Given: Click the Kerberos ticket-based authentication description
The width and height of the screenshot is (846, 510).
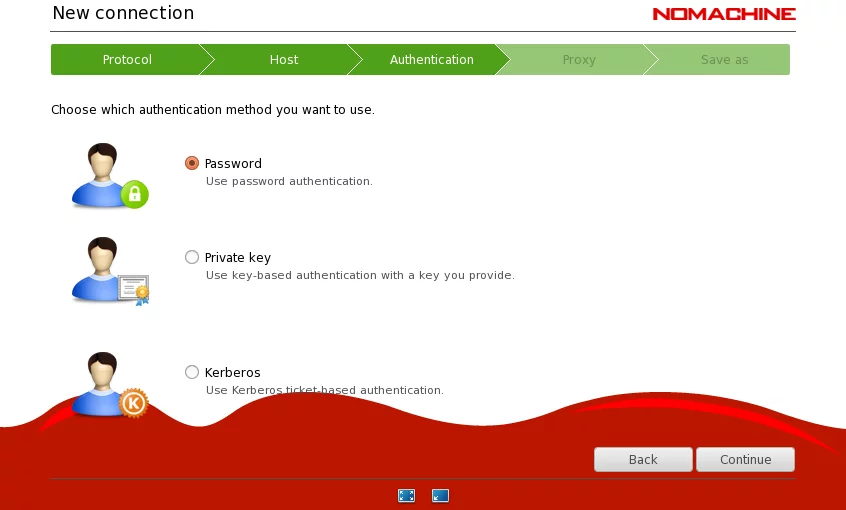Looking at the screenshot, I should [x=324, y=390].
